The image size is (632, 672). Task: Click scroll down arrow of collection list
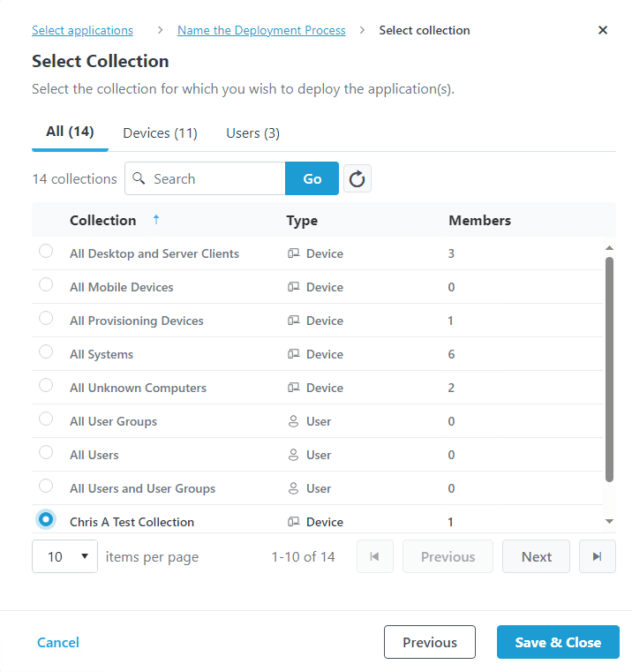tap(609, 522)
